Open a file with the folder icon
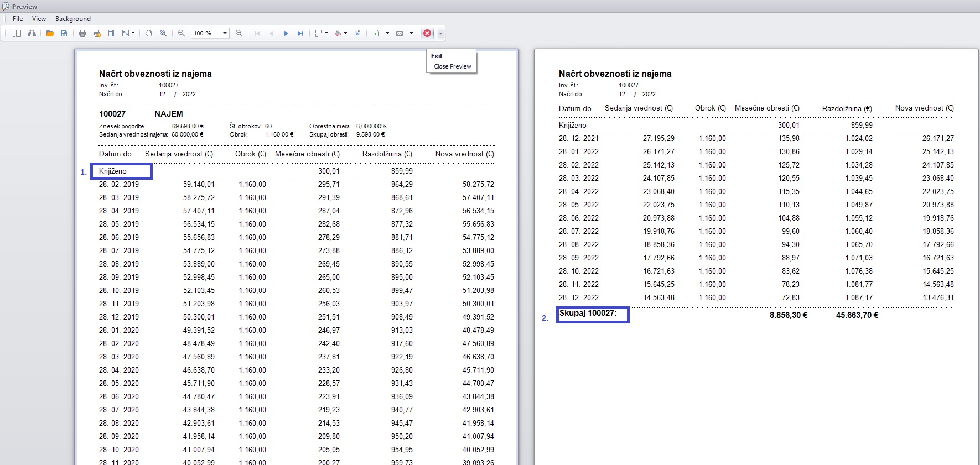This screenshot has width=980, height=465. 50,34
